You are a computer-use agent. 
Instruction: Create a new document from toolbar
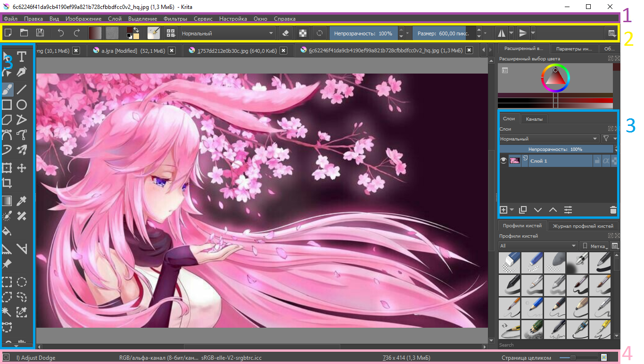pos(8,33)
